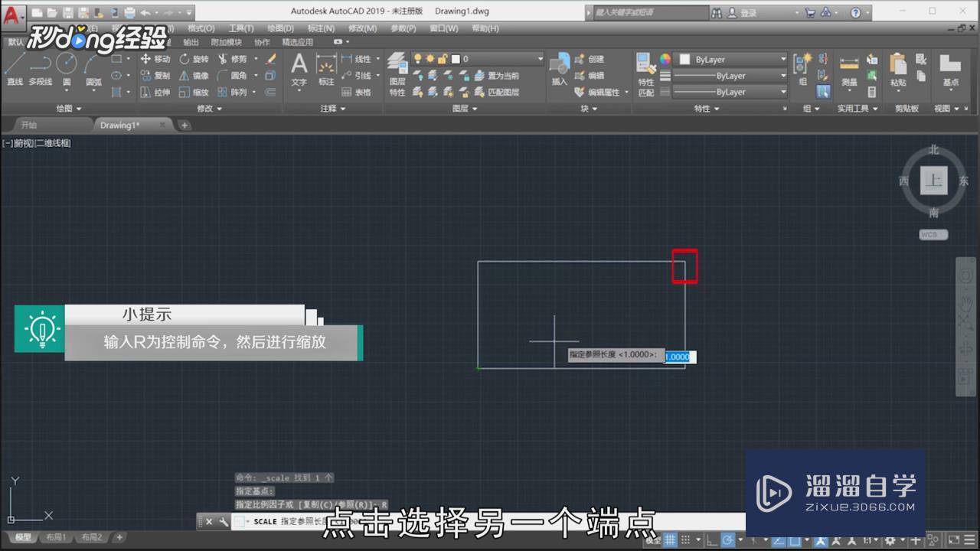
Task: Click the Move (移动) tool
Action: pos(155,59)
